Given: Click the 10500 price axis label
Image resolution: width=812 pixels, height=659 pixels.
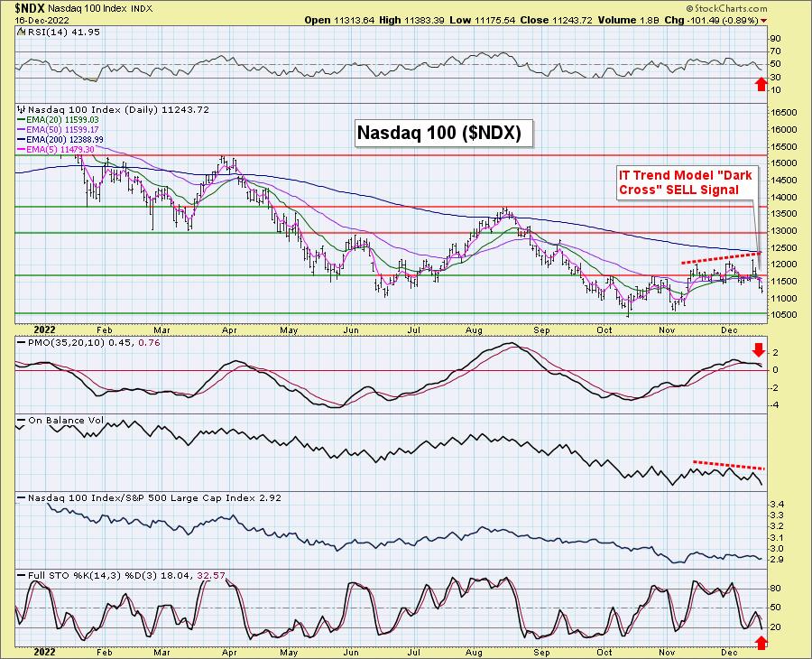Looking at the screenshot, I should tap(783, 314).
